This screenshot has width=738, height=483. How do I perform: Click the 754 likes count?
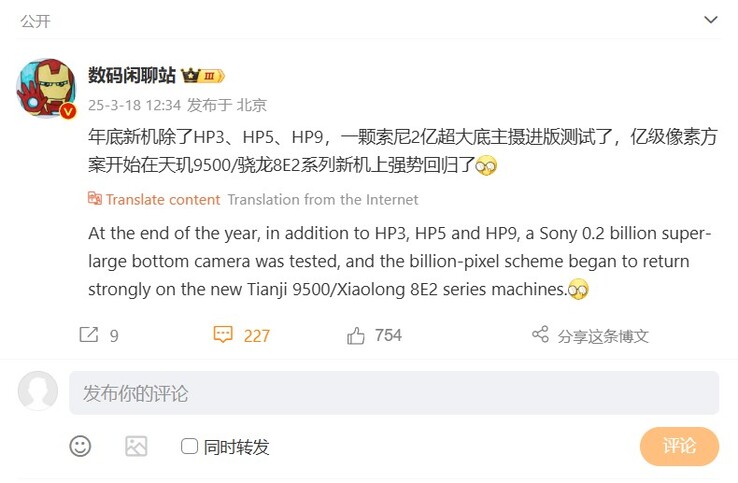coord(388,335)
